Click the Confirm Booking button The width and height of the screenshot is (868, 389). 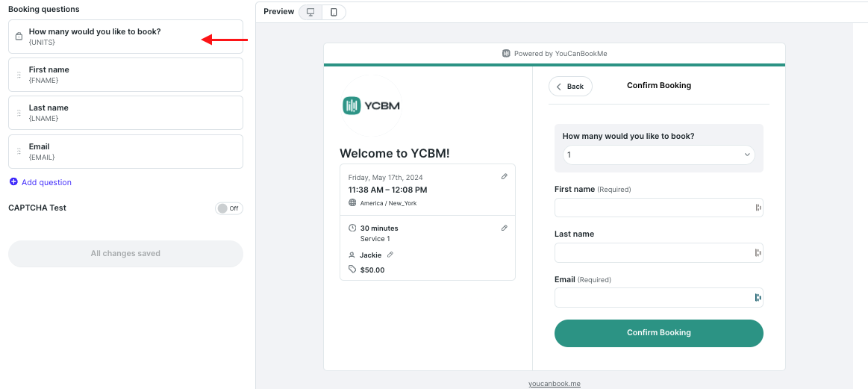point(659,333)
